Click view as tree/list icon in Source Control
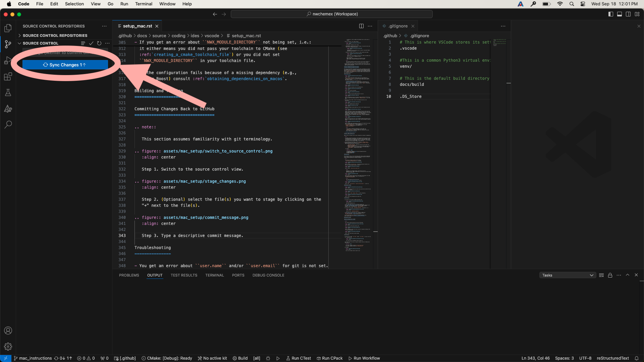This screenshot has height=362, width=644. [83, 43]
